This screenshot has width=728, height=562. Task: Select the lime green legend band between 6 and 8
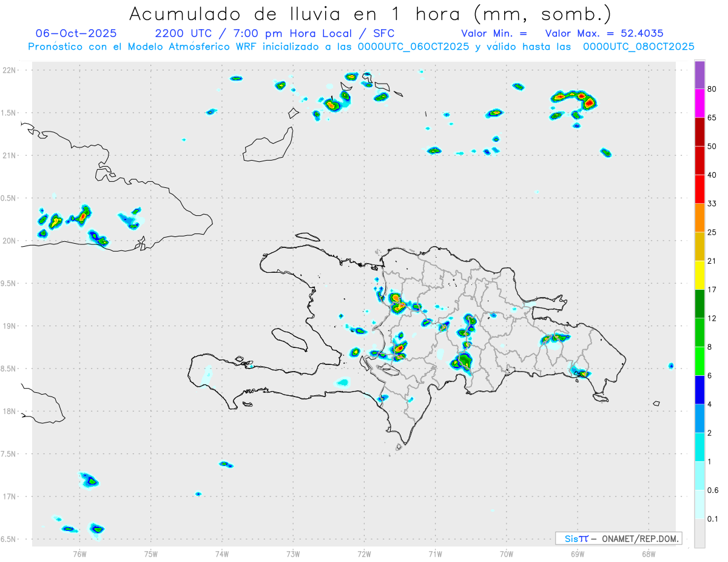[699, 361]
